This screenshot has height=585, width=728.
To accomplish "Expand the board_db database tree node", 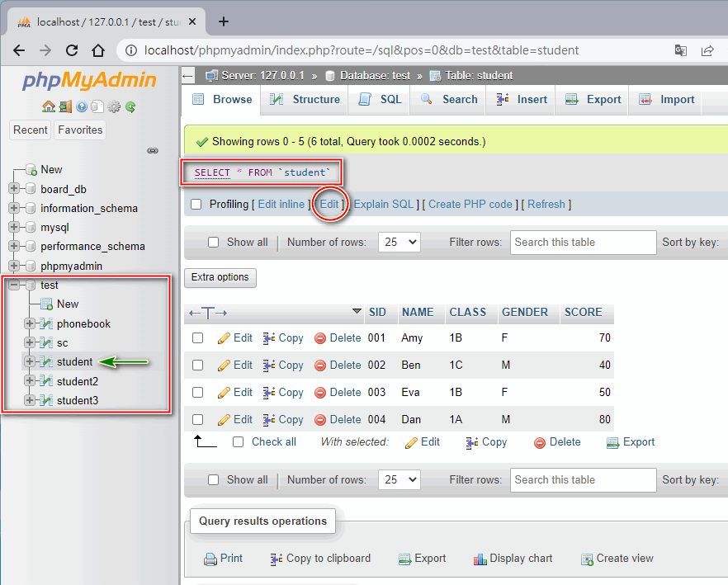I will point(14,189).
